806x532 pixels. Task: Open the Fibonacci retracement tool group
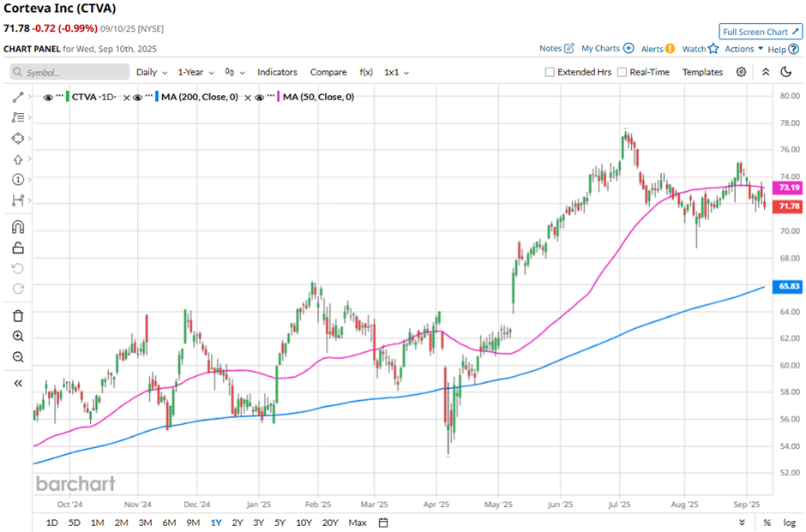pos(17,117)
